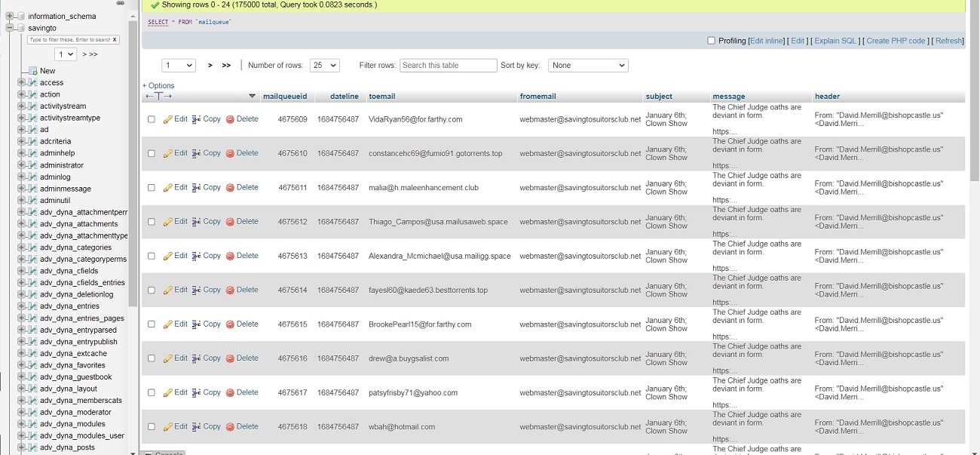Open the Number of rows dropdown

[324, 66]
